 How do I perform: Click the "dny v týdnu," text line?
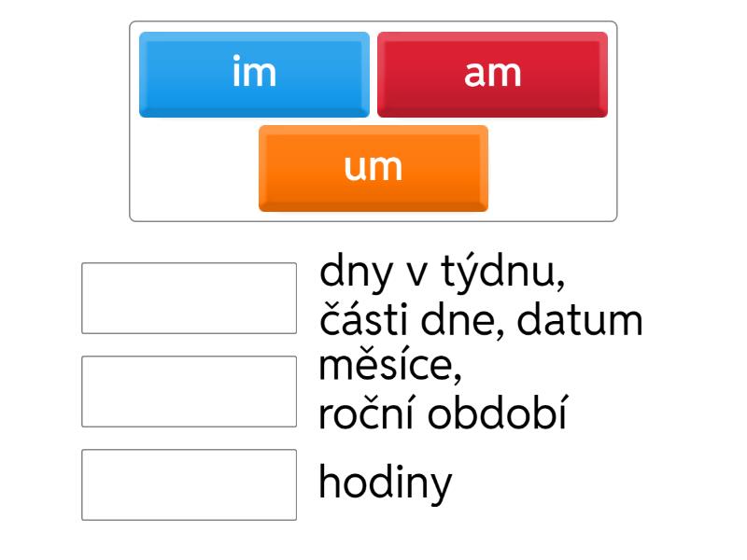443,273
